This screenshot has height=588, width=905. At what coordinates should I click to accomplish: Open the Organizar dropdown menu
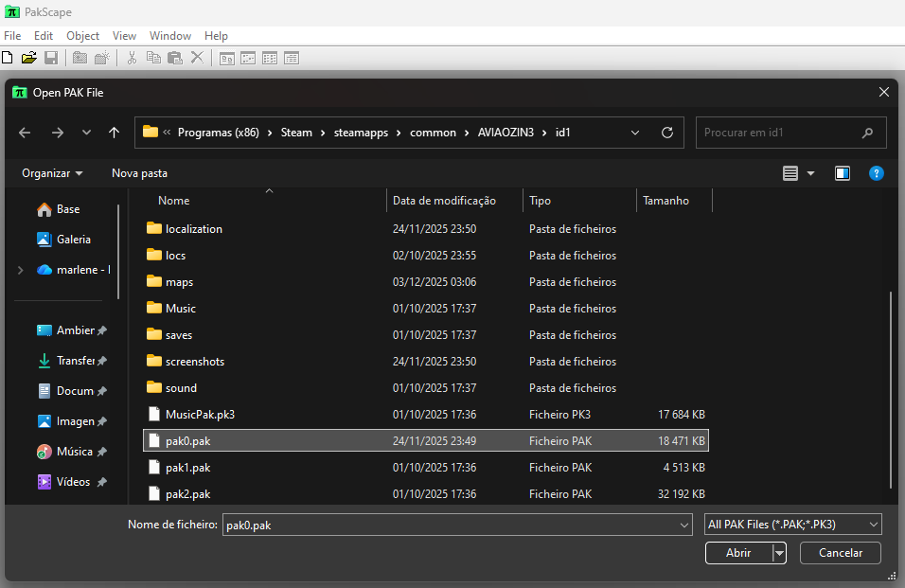(x=52, y=173)
